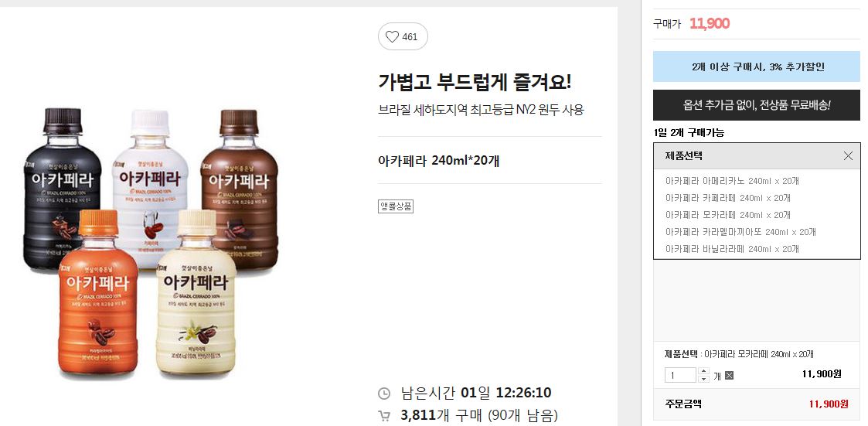Click the orange caramel macchiato bottle image
868x426 pixels.
pyautogui.click(x=97, y=292)
